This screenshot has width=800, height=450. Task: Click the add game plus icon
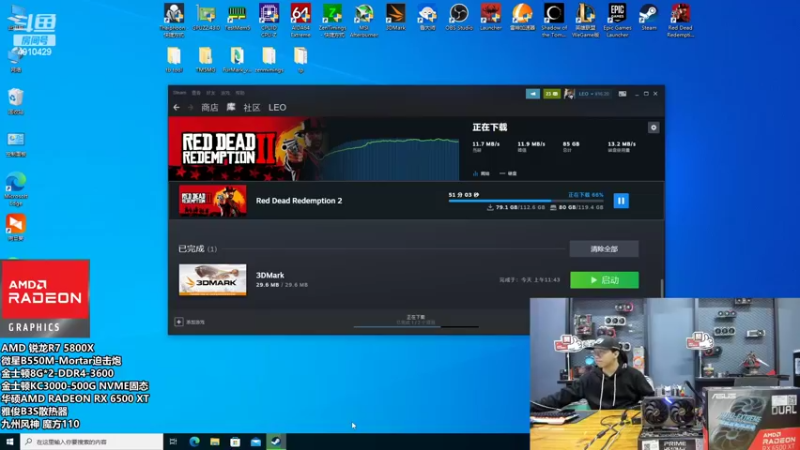pos(179,322)
